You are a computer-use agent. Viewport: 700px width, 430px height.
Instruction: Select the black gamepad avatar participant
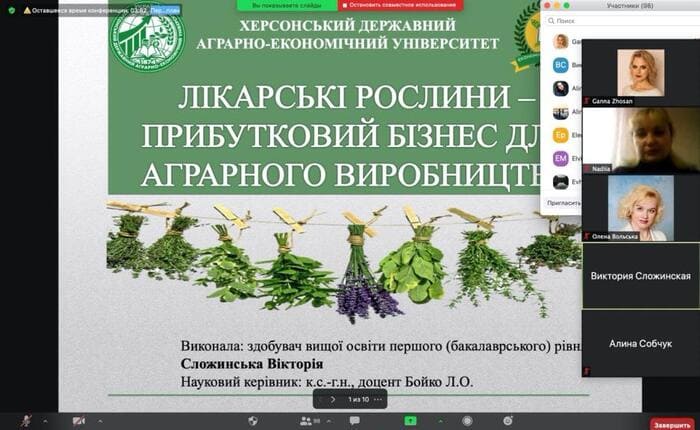pyautogui.click(x=561, y=182)
